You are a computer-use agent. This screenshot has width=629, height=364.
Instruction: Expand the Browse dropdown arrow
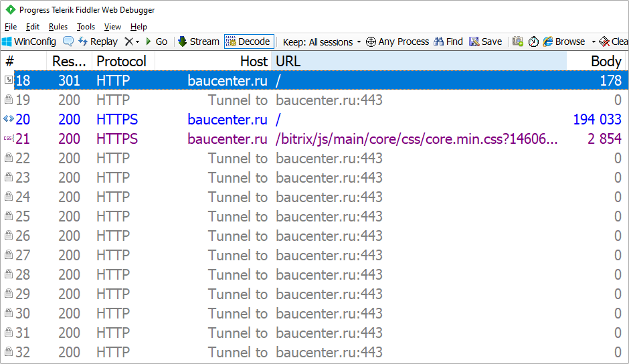pos(594,41)
